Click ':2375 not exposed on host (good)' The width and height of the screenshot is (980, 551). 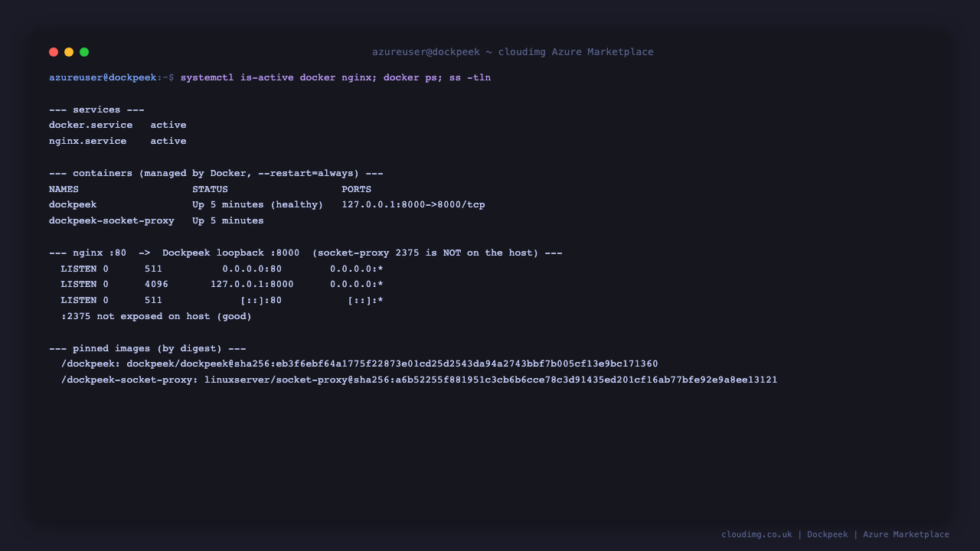[x=156, y=316]
